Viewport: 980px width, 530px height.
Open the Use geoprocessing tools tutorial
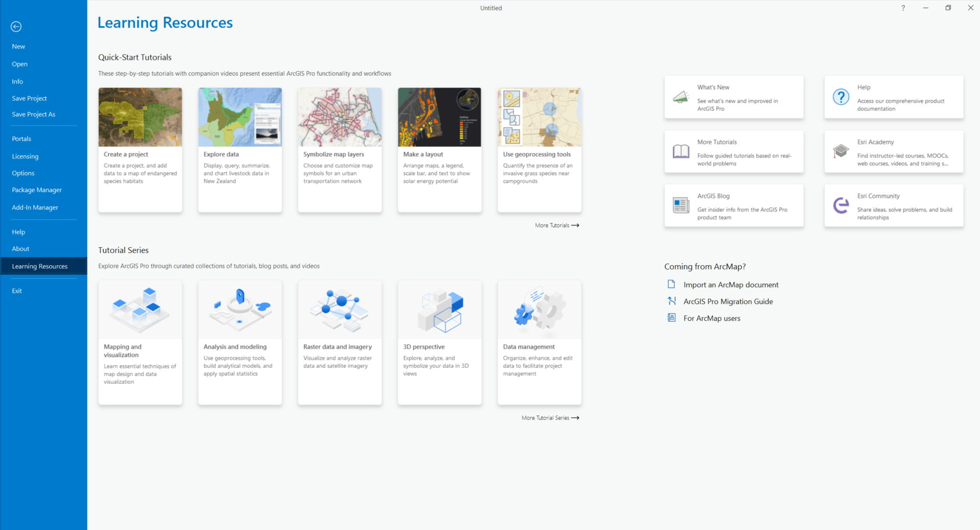[539, 149]
